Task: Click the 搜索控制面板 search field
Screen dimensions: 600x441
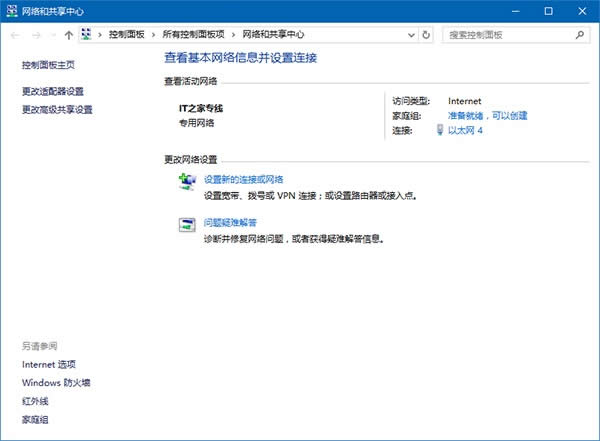Action: click(505, 34)
